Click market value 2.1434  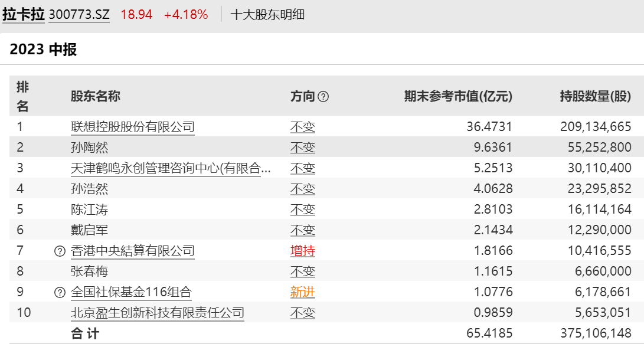[493, 230]
